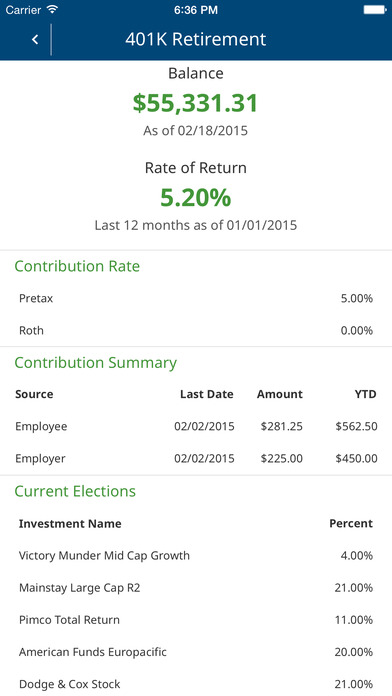Tap the 401K Retirement title
Image resolution: width=392 pixels, height=696 pixels.
click(x=196, y=40)
